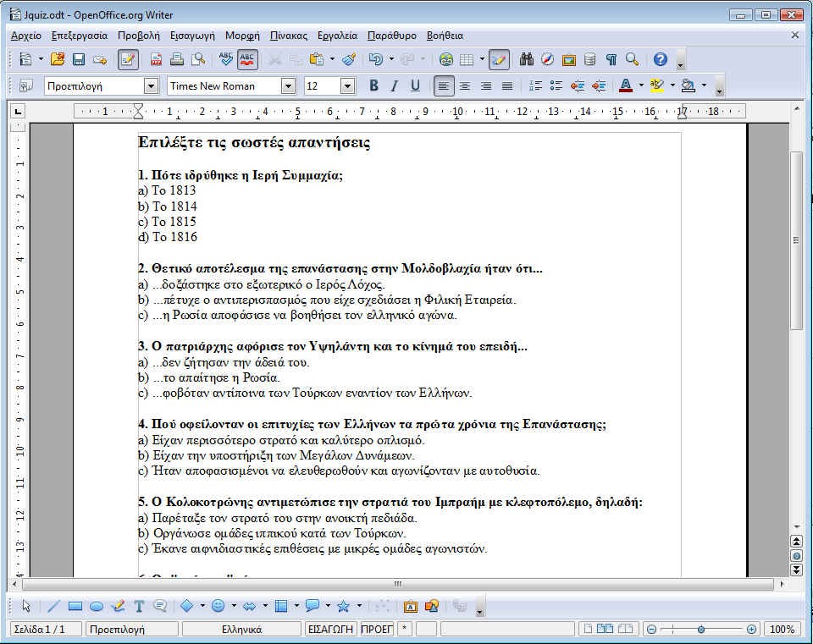Open the page preview

pyautogui.click(x=198, y=59)
